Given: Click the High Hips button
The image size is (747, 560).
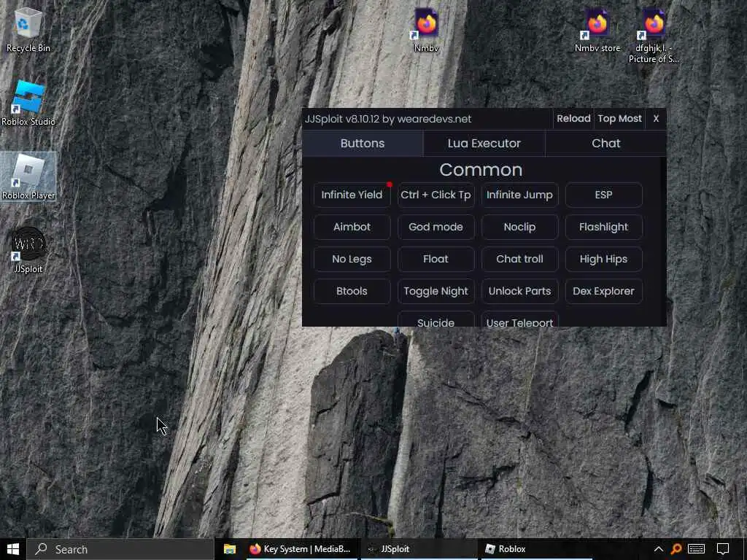Looking at the screenshot, I should pos(603,259).
